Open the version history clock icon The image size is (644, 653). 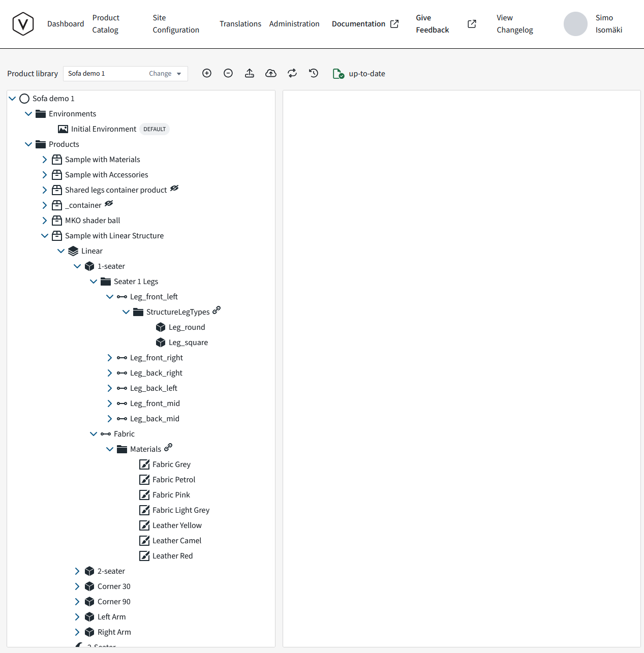[314, 73]
